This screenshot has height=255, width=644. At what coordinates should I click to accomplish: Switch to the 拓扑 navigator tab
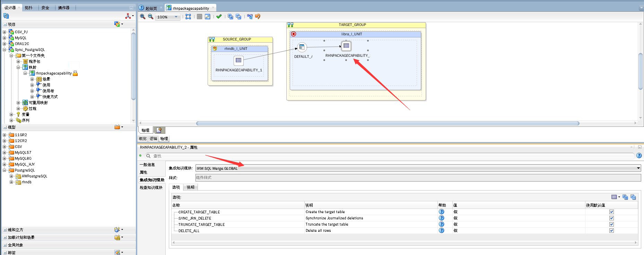pos(29,8)
